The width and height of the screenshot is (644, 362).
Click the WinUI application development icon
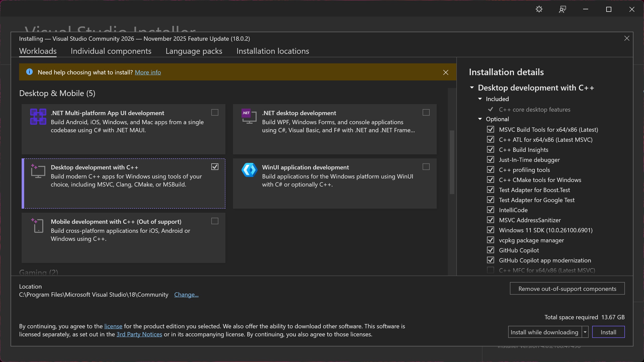pyautogui.click(x=249, y=170)
